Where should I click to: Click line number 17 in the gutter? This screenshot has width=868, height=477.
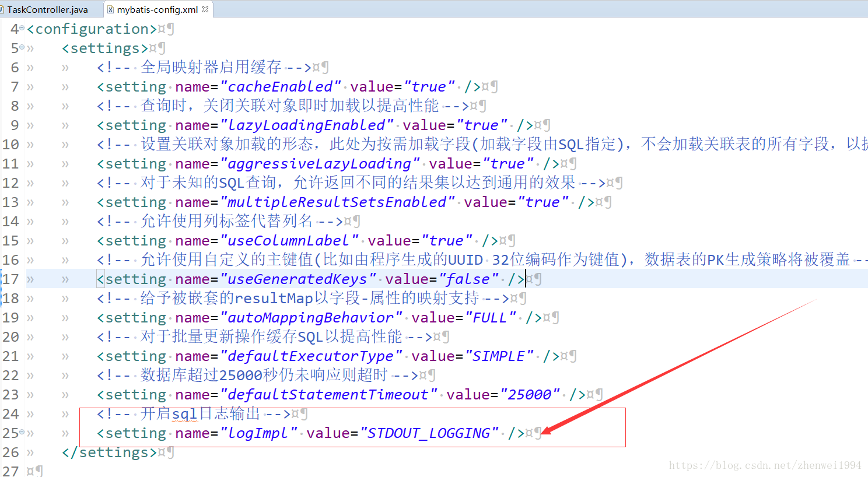[10, 279]
